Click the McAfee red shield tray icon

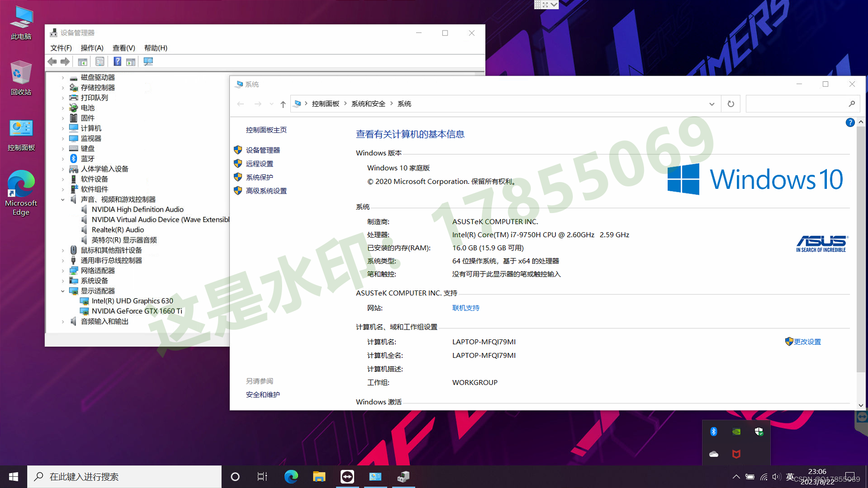pos(736,454)
